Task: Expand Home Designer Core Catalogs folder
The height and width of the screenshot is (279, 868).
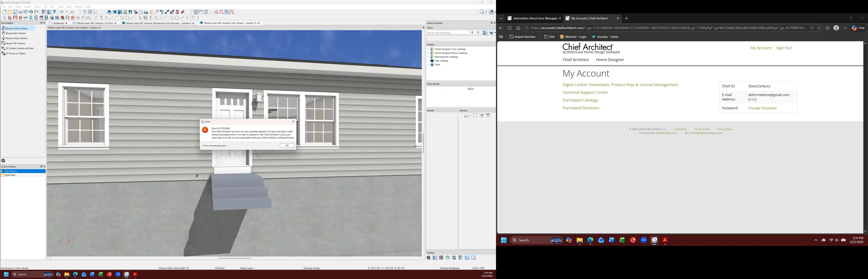Action: pos(428,49)
